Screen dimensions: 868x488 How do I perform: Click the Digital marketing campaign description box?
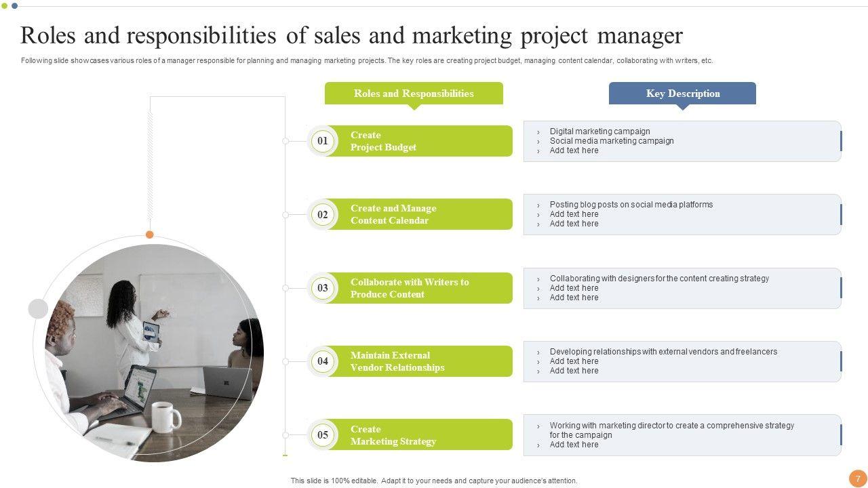[x=682, y=141]
